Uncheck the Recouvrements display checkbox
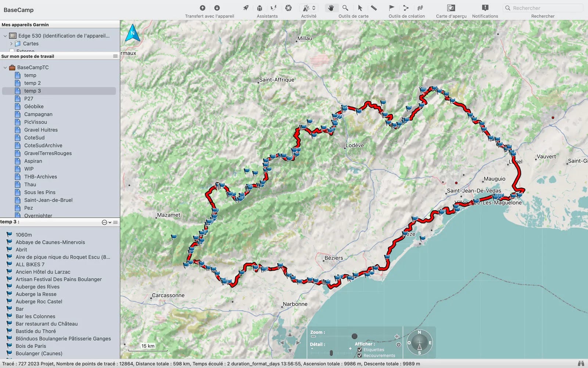Viewport: 588px width, 368px height. pos(360,356)
